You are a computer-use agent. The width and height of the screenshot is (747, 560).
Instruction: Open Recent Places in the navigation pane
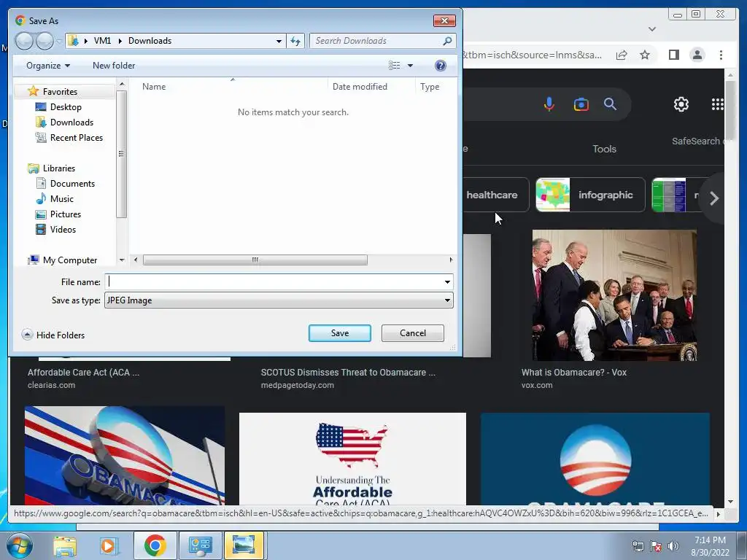point(76,138)
